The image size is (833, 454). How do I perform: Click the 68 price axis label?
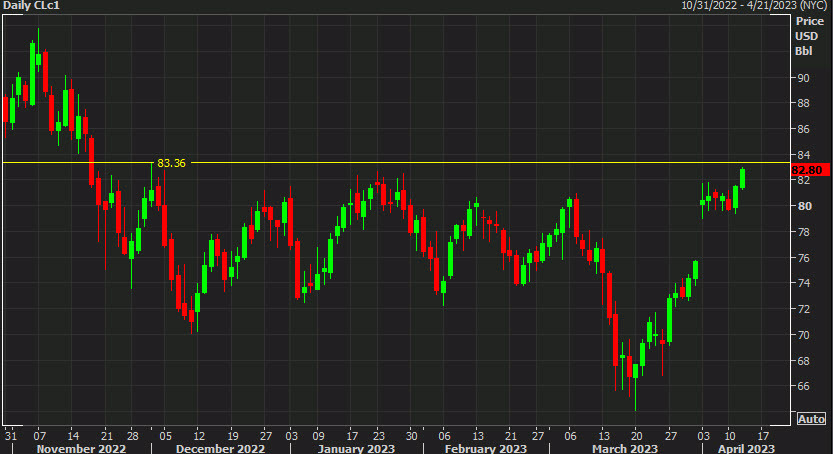click(803, 361)
